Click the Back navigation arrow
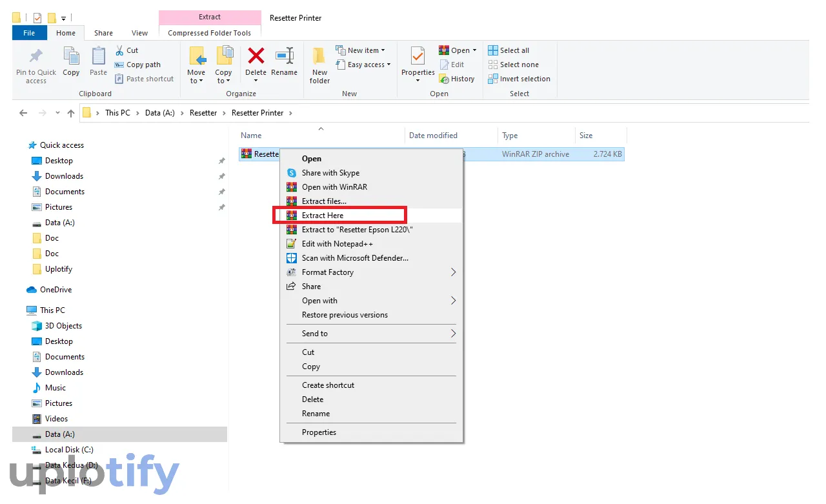The height and width of the screenshot is (504, 826). 23,113
